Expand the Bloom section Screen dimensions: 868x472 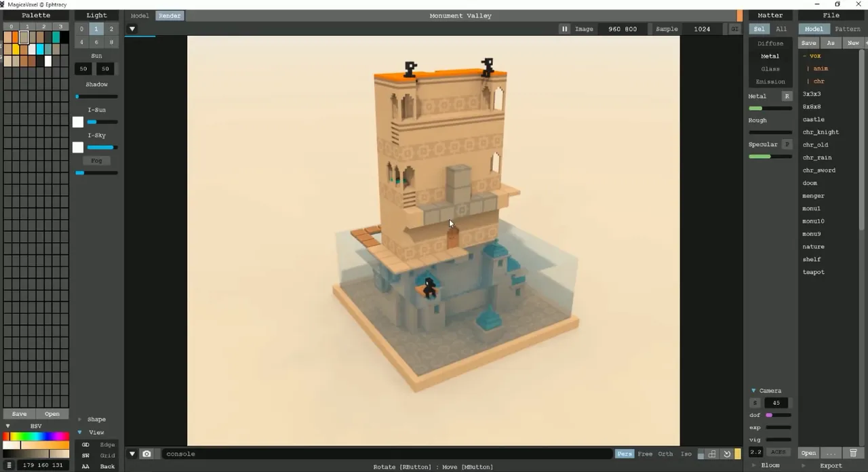pos(754,466)
